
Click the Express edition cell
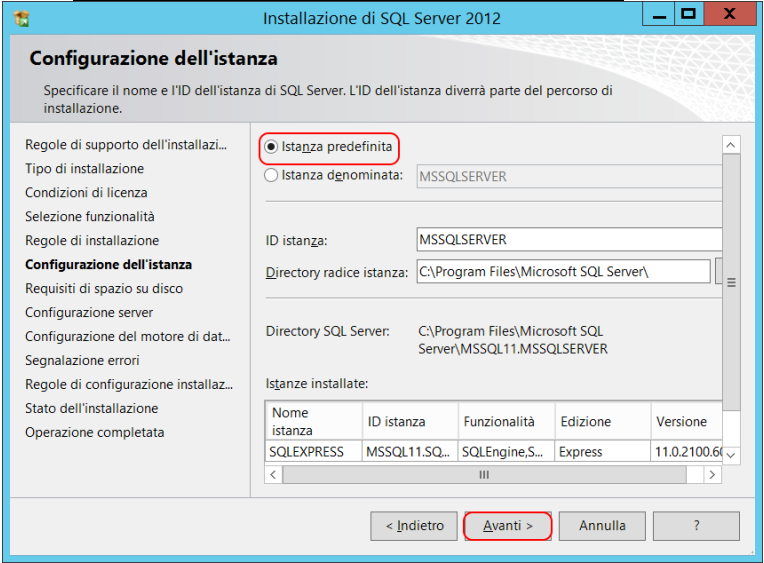pos(603,452)
